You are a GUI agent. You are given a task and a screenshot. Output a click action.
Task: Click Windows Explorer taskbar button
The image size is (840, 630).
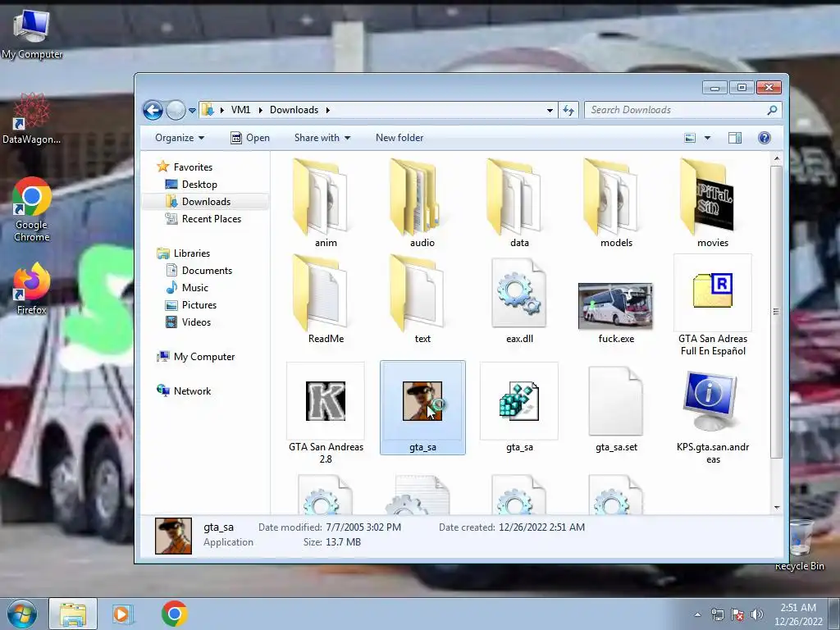[73, 614]
